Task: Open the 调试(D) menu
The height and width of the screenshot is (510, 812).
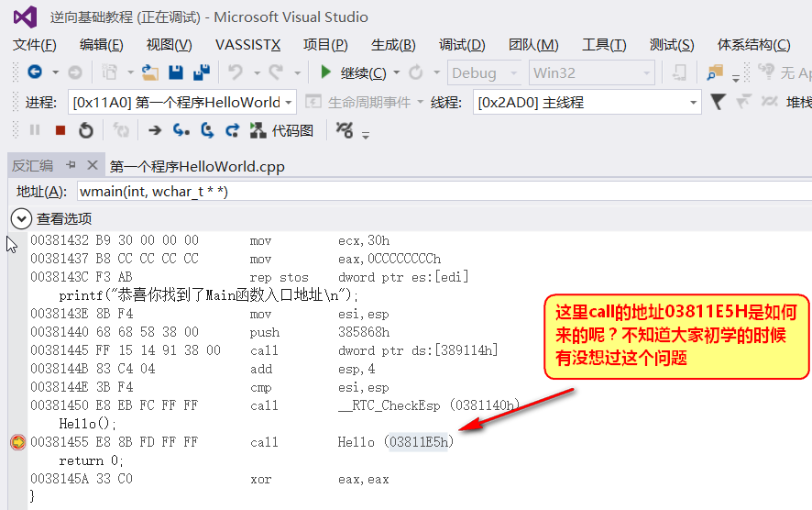Action: (x=462, y=45)
